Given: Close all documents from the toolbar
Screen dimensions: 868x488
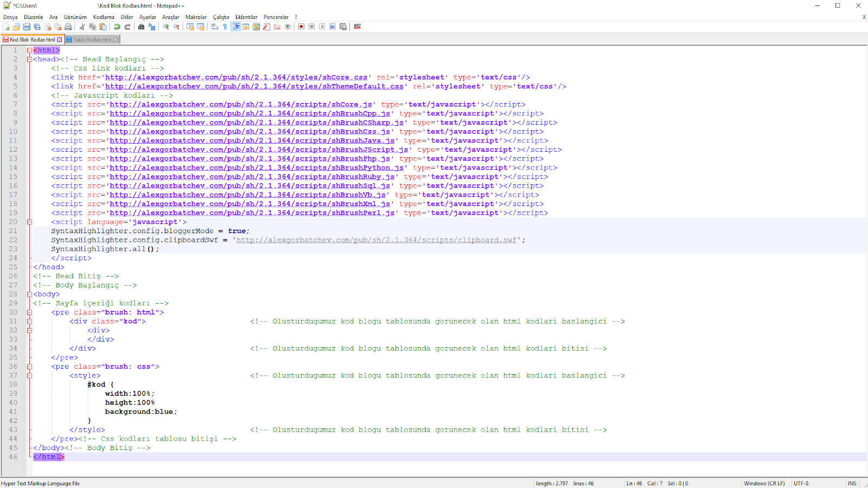Looking at the screenshot, I should 58,27.
